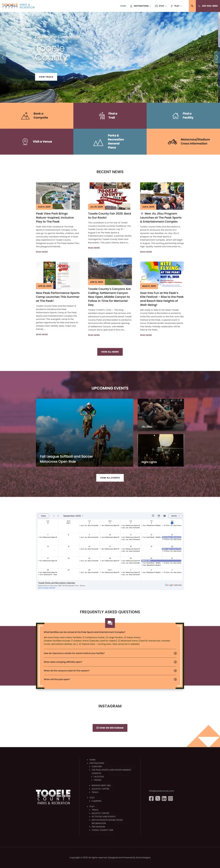Select the Book a Campsite tile
The height and width of the screenshot is (868, 220).
pyautogui.click(x=37, y=116)
